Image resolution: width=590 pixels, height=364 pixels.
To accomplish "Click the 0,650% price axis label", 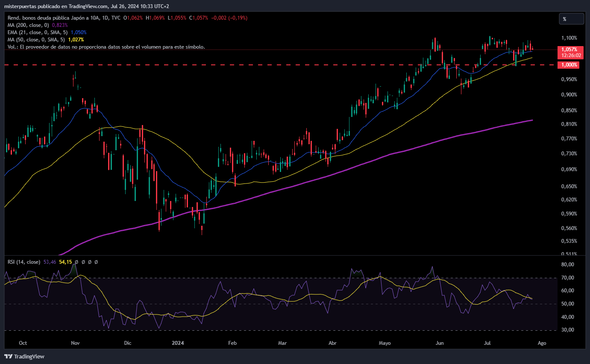I will [x=569, y=186].
